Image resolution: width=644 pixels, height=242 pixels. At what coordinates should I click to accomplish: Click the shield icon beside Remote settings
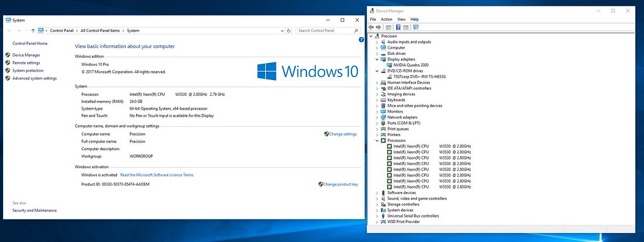click(x=8, y=63)
